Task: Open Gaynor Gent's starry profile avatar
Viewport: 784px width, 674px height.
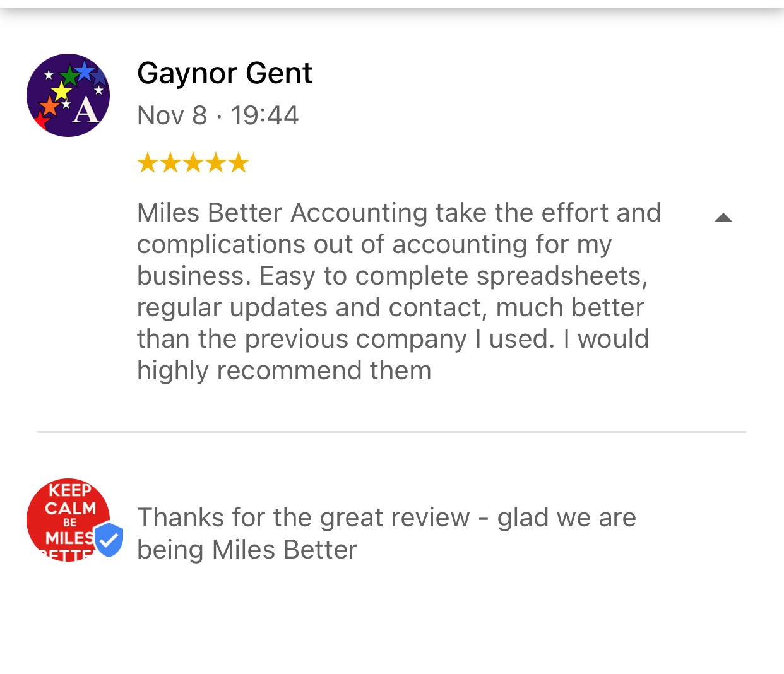Action: 68,95
